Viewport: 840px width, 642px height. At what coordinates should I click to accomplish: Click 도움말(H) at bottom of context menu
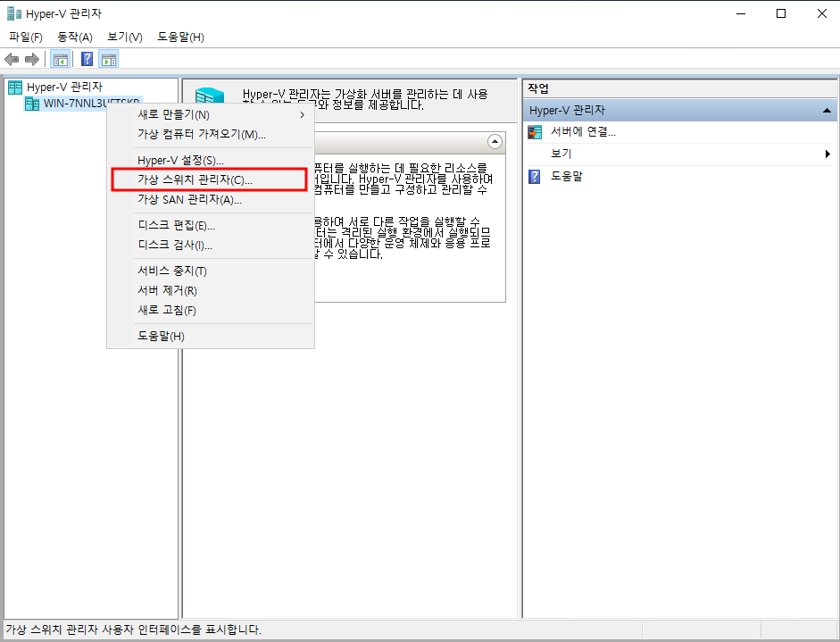point(211,336)
